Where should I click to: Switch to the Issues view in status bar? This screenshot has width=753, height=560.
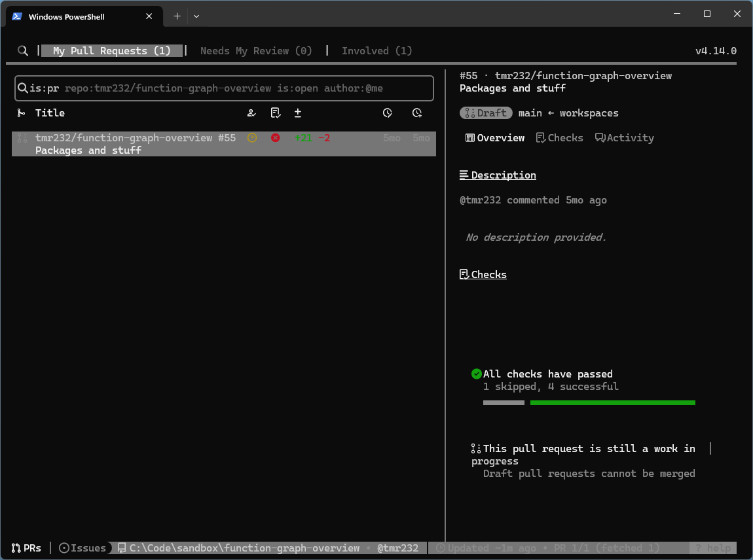83,548
